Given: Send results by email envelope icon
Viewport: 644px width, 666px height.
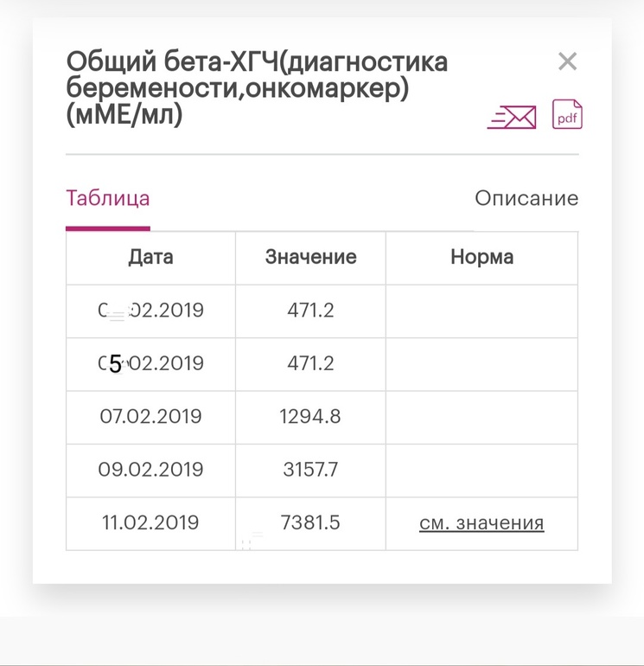Looking at the screenshot, I should 513,117.
